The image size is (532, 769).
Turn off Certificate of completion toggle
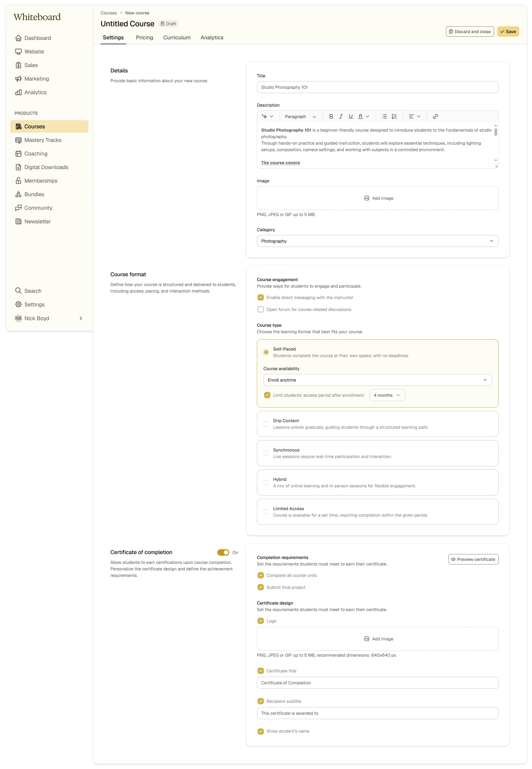[x=223, y=552]
